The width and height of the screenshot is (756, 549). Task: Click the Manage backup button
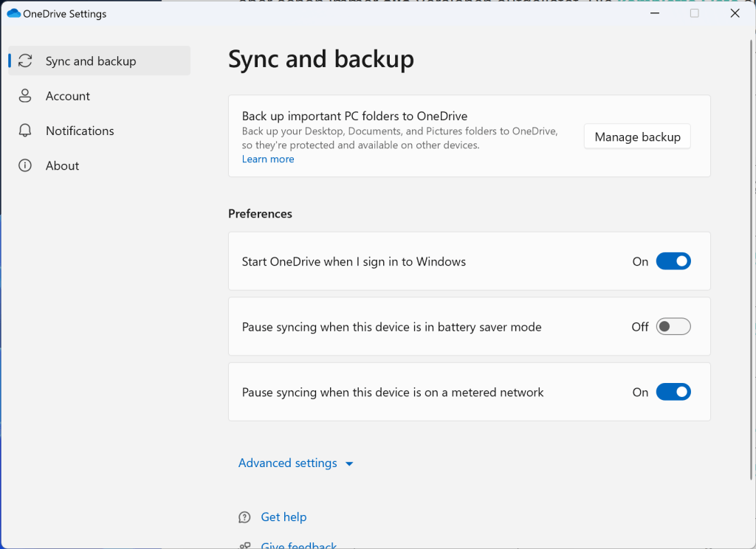point(637,137)
